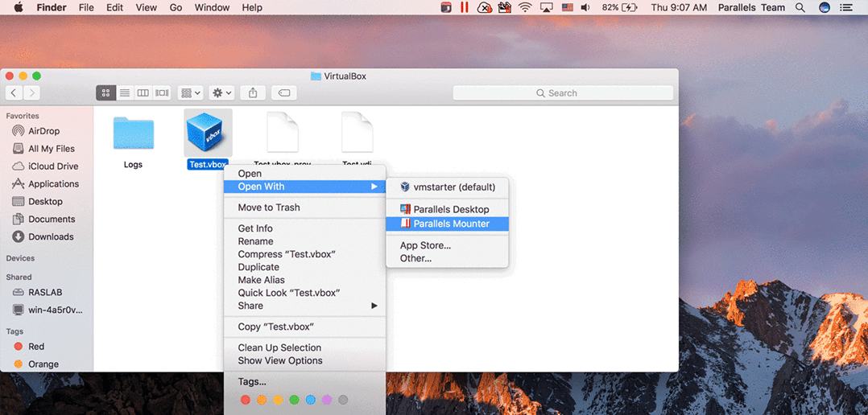Image resolution: width=868 pixels, height=415 pixels.
Task: Open the Action gear dropdown
Action: (x=222, y=92)
